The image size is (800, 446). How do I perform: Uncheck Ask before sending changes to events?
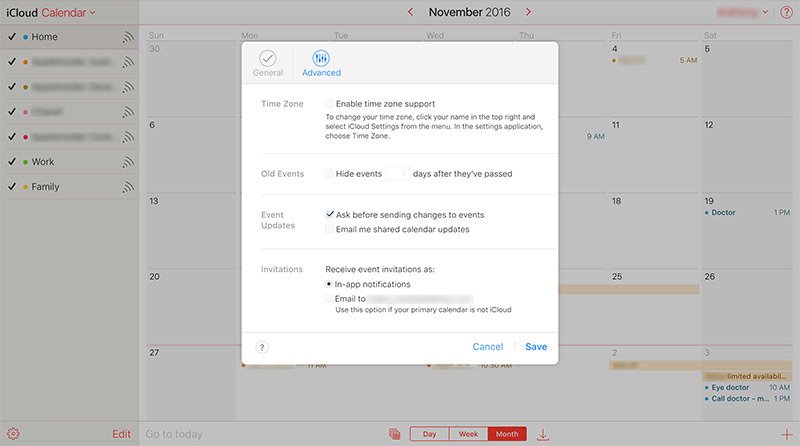tap(330, 214)
